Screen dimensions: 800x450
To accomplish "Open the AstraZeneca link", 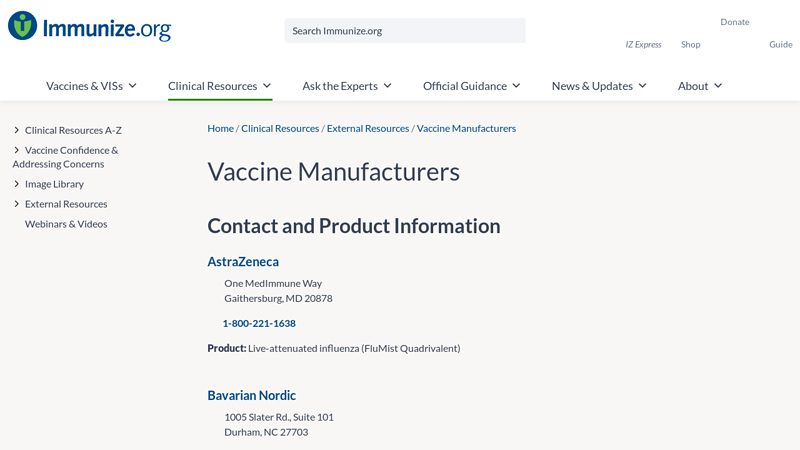I will [x=243, y=261].
